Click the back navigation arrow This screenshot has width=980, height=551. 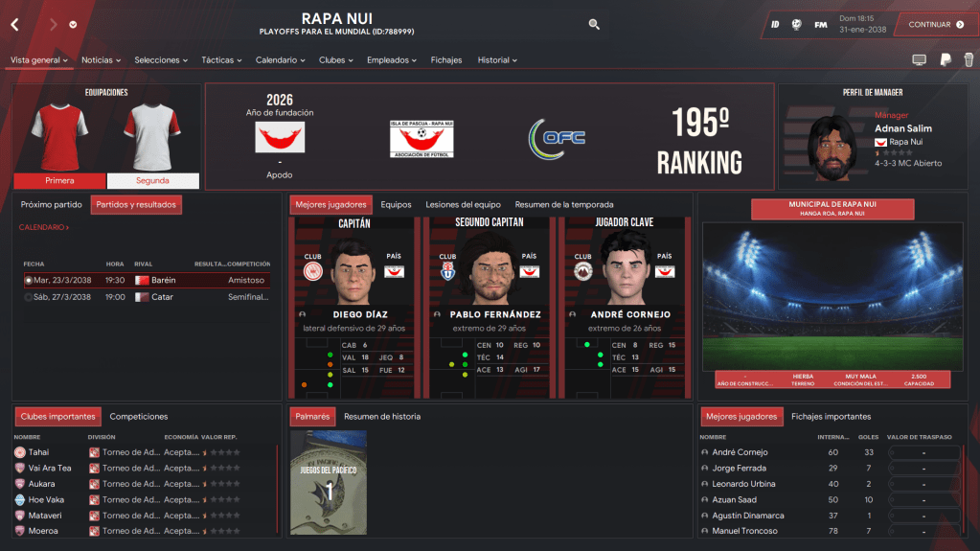15,25
